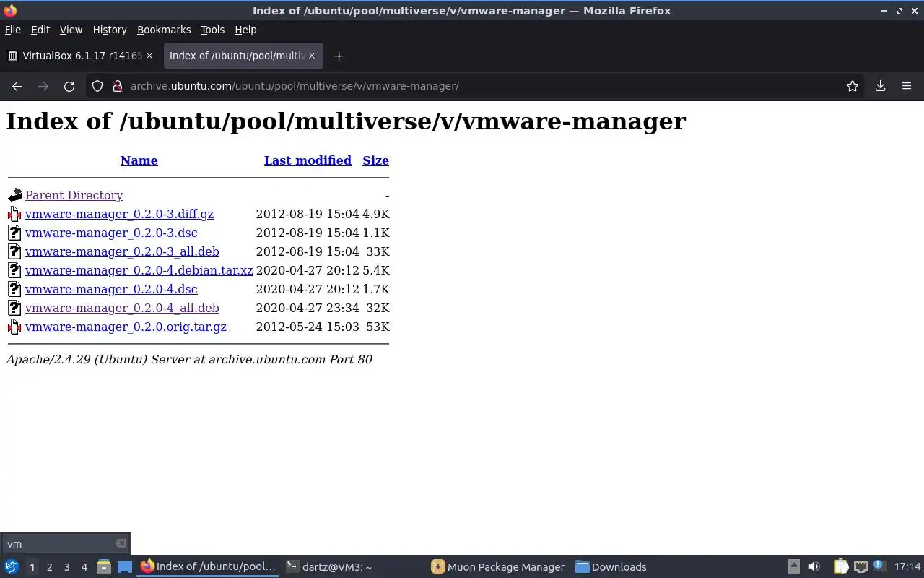Open the Tools menu
Screen dimensions: 924x578
212,30
